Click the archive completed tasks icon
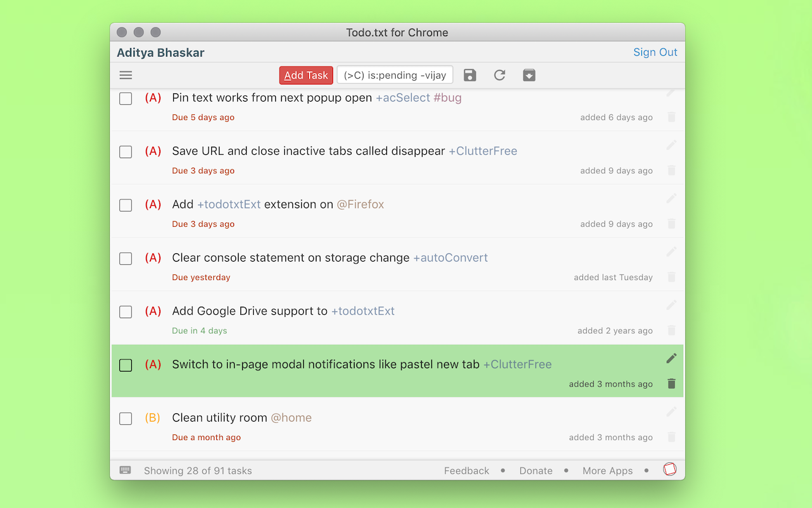This screenshot has width=812, height=508. pyautogui.click(x=529, y=75)
